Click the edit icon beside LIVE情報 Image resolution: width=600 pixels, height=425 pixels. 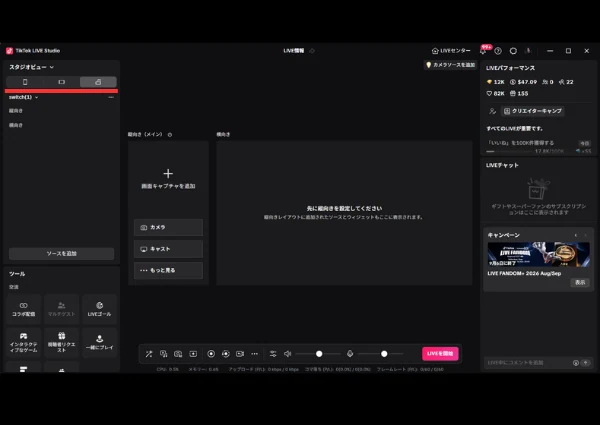click(312, 50)
